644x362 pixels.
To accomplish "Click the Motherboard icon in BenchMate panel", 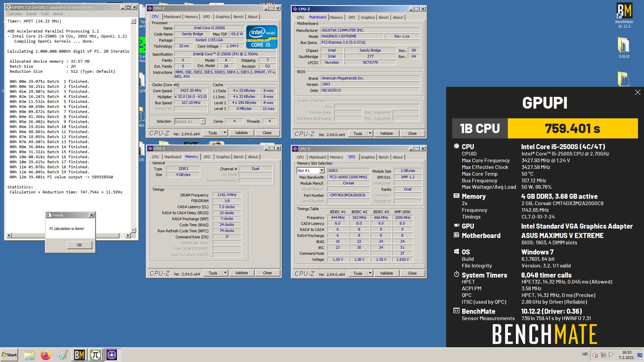I will (x=457, y=235).
